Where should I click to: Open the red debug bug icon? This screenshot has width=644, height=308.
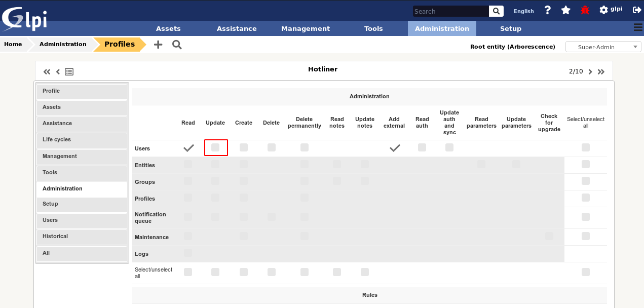(x=585, y=10)
